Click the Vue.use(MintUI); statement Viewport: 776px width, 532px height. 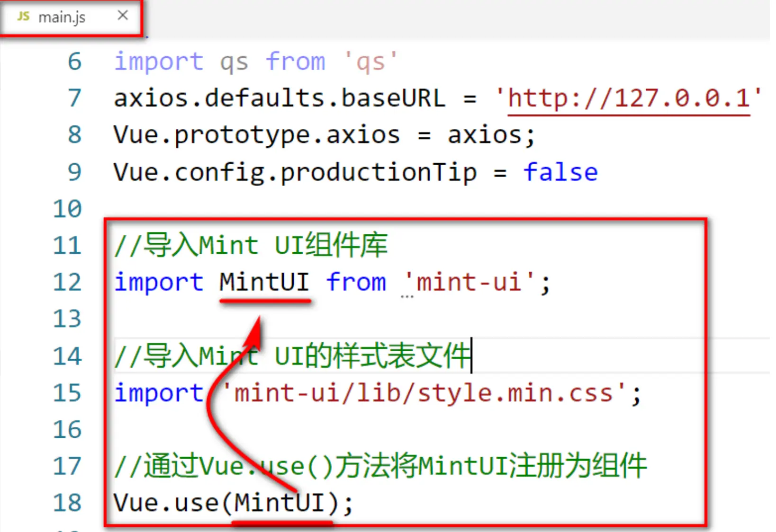pyautogui.click(x=234, y=503)
